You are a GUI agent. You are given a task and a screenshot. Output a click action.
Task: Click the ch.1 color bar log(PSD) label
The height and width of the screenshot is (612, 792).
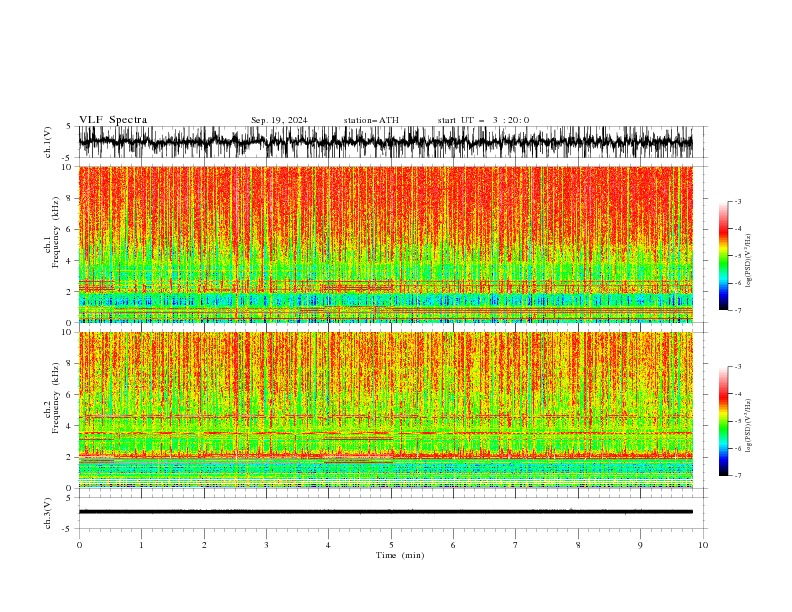click(x=749, y=261)
